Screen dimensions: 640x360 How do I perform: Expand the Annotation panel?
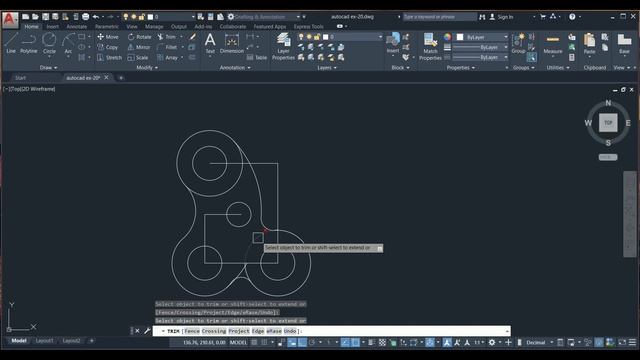[235, 68]
